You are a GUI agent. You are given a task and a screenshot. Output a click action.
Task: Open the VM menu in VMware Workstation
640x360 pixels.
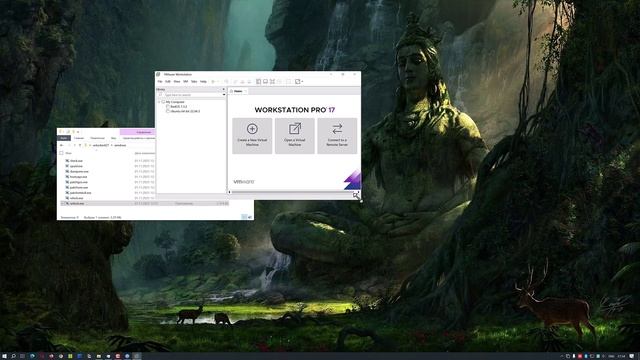pos(186,82)
